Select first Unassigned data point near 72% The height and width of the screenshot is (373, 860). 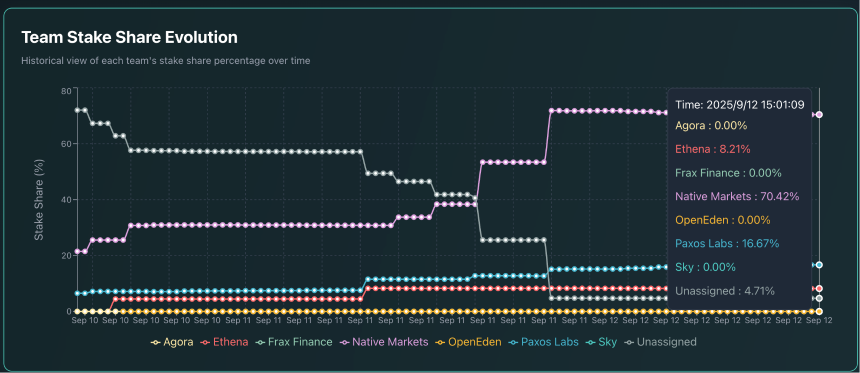77,110
